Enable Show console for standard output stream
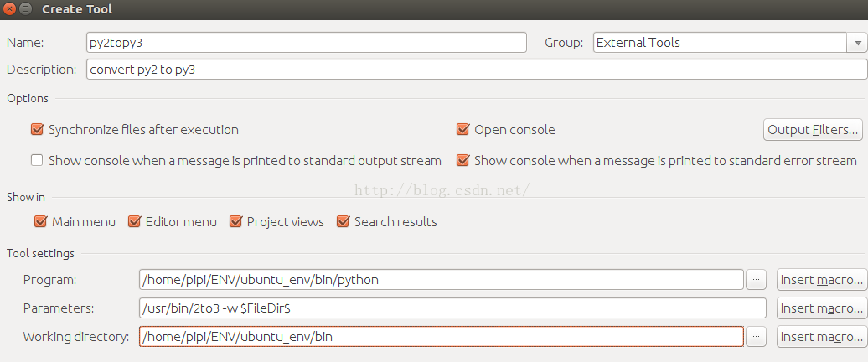Screen dimensions: 868x362 point(37,160)
